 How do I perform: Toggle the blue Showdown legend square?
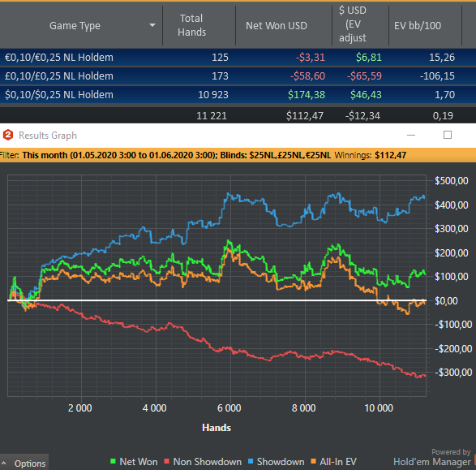(251, 461)
